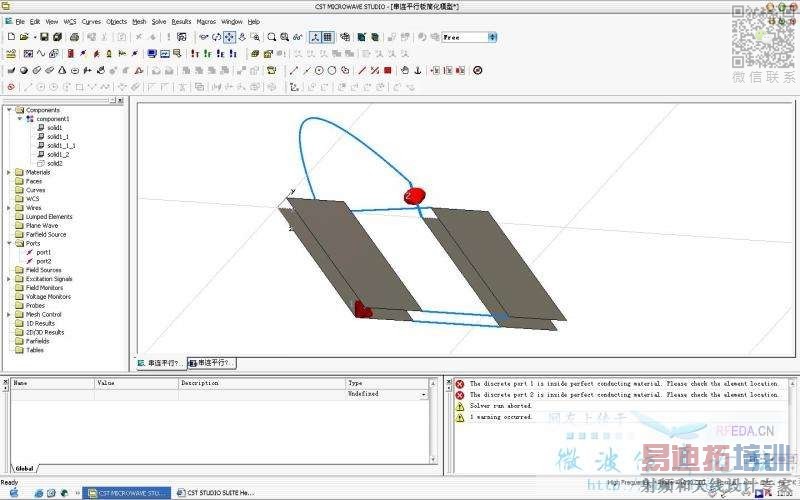Create a Sphere shape
800x500 pixels.
(23, 70)
